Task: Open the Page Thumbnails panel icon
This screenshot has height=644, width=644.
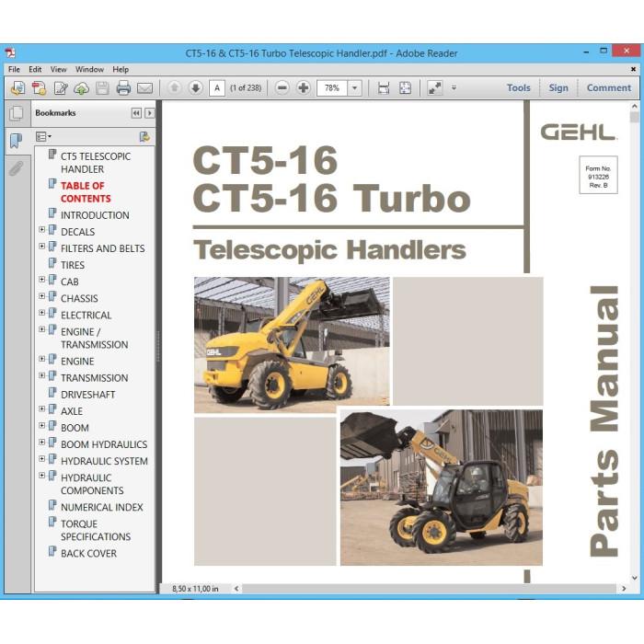Action: pos(16,113)
